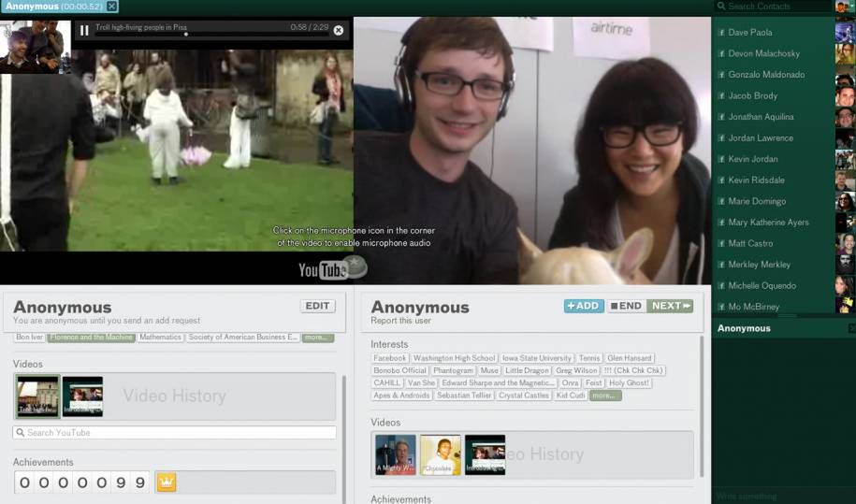Select contact Jacob Brody
The image size is (856, 504).
pyautogui.click(x=753, y=95)
